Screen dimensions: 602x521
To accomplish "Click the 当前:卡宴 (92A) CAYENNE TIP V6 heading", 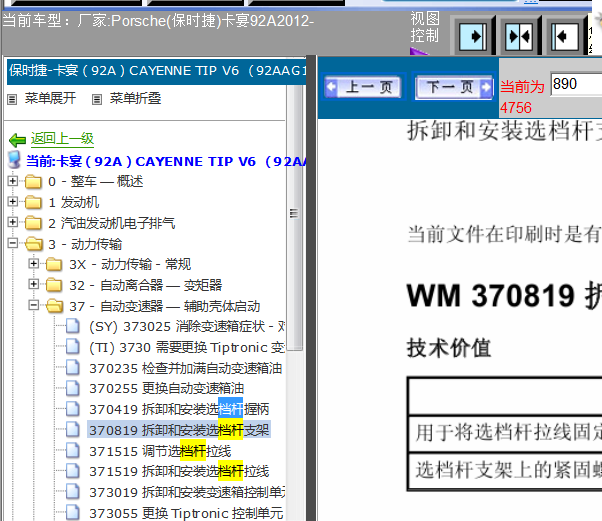I will pyautogui.click(x=166, y=161).
